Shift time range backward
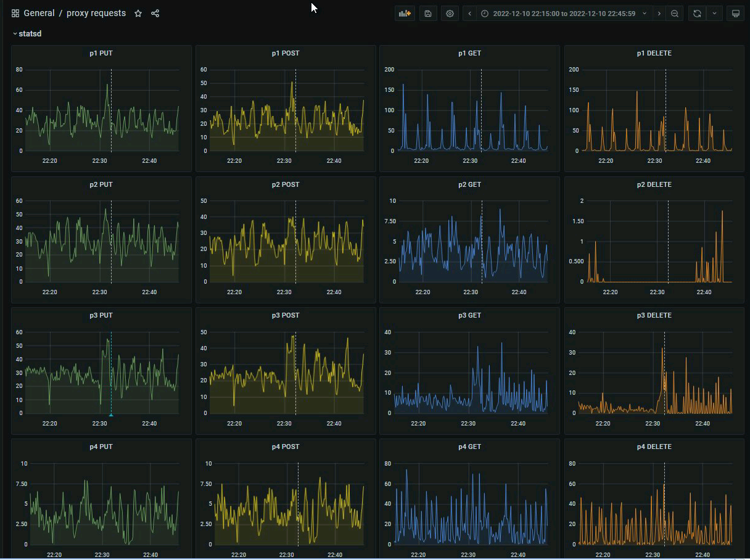750x560 pixels. [470, 14]
